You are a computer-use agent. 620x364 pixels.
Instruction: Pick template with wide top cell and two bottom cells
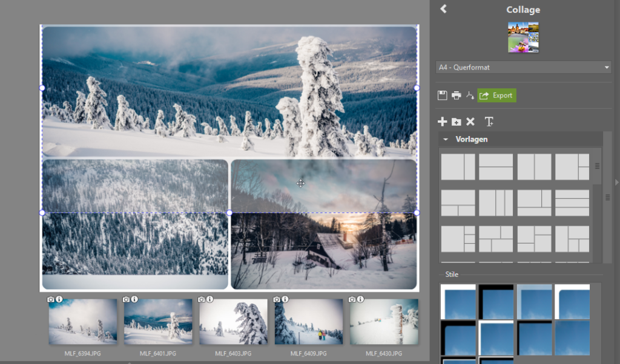(458, 203)
